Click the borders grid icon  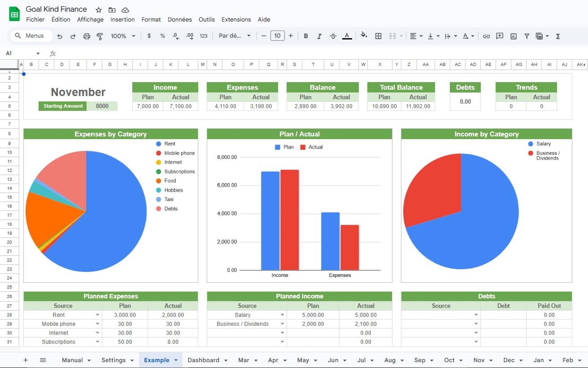tap(378, 36)
